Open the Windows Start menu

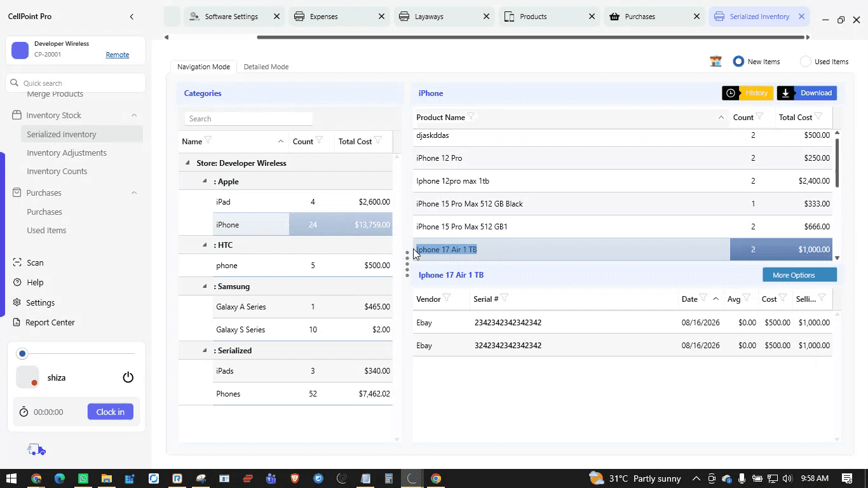coord(11,478)
